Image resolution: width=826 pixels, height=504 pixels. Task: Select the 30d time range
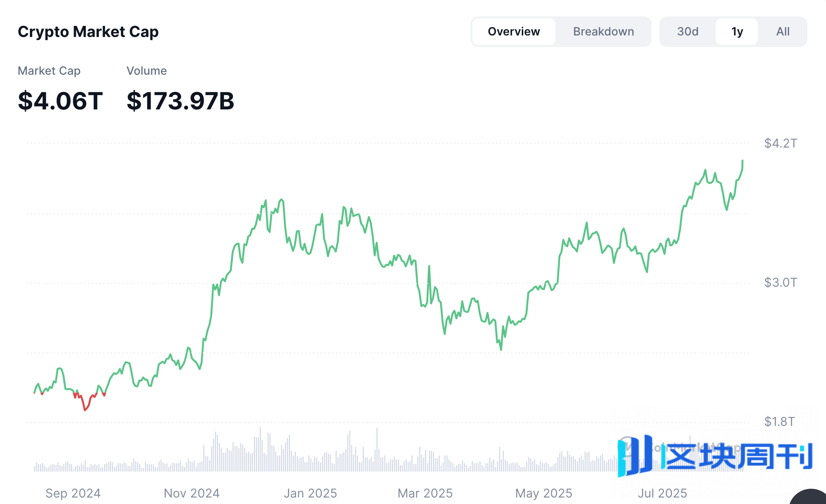coord(688,32)
